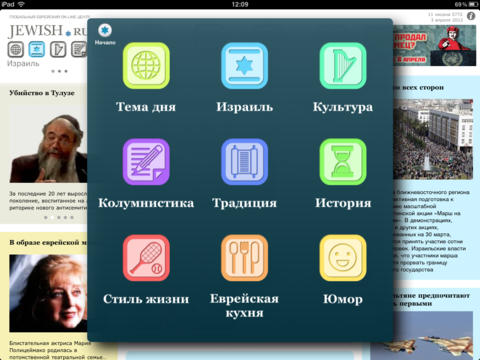Open the Тема дня globe icon
This screenshot has height=360, width=480.
(x=146, y=66)
